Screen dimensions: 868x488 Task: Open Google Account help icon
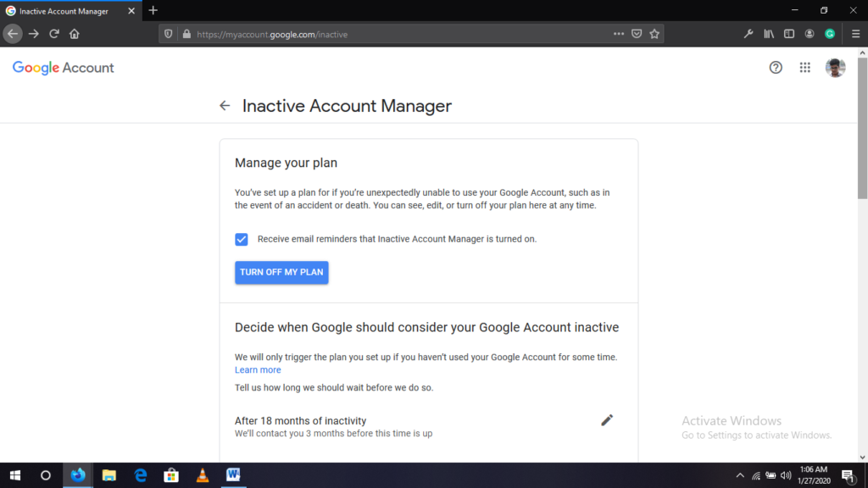(776, 68)
